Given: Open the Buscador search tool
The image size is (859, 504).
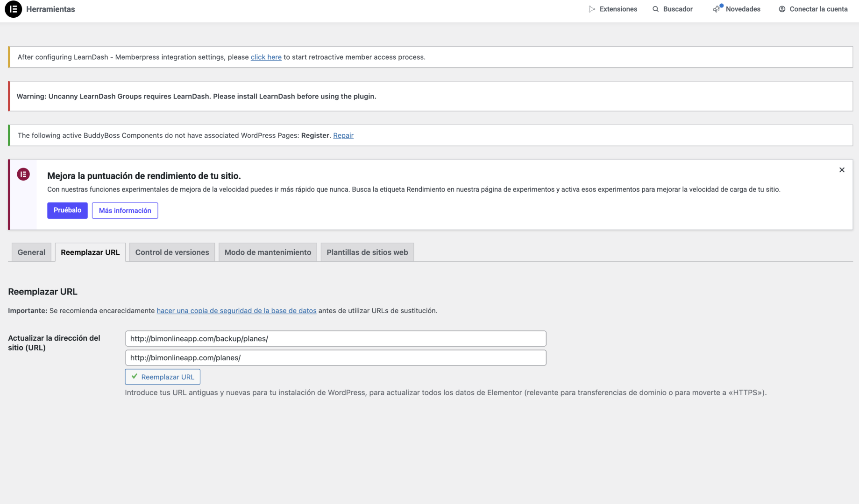Looking at the screenshot, I should tap(672, 9).
